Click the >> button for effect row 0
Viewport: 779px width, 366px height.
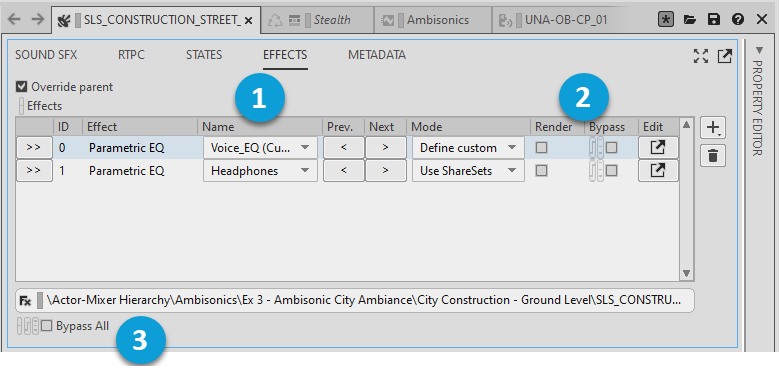tap(34, 147)
